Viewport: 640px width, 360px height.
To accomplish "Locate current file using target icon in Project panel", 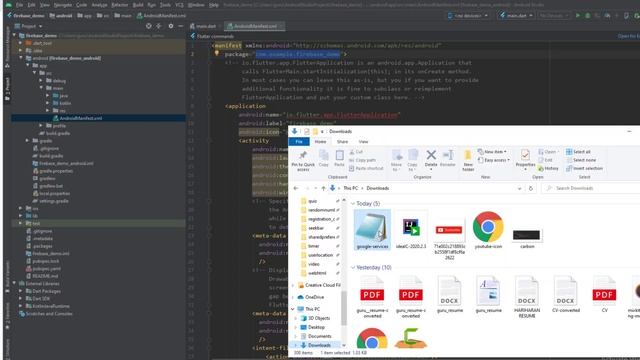I will [x=149, y=26].
